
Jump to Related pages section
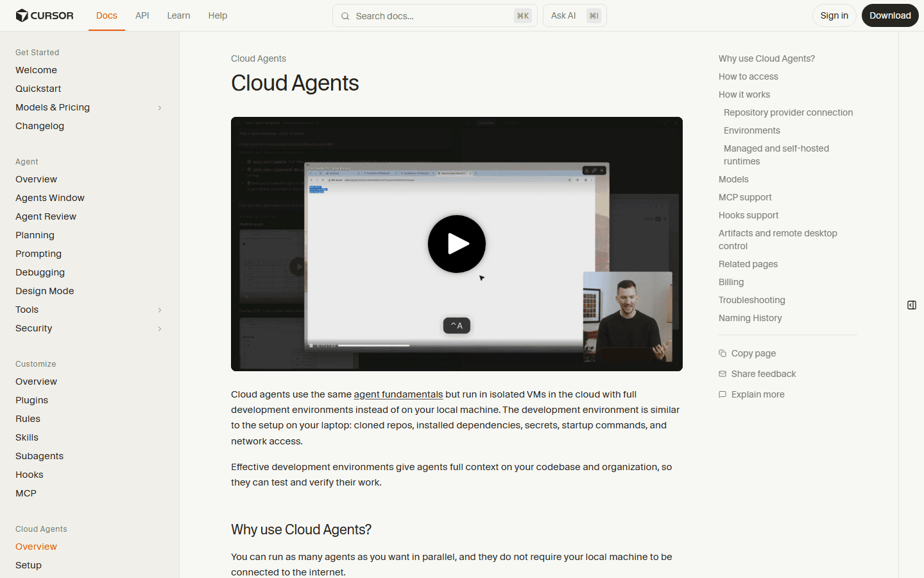748,264
